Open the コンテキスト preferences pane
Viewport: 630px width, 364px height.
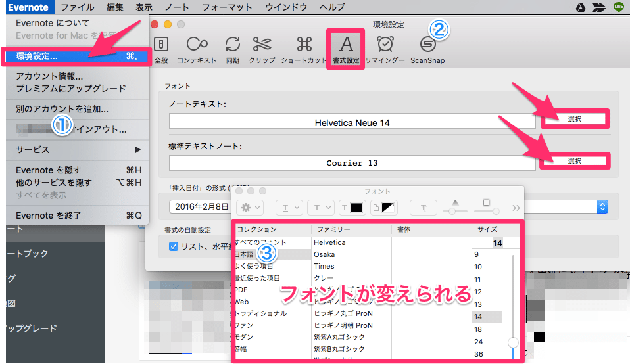coord(197,49)
